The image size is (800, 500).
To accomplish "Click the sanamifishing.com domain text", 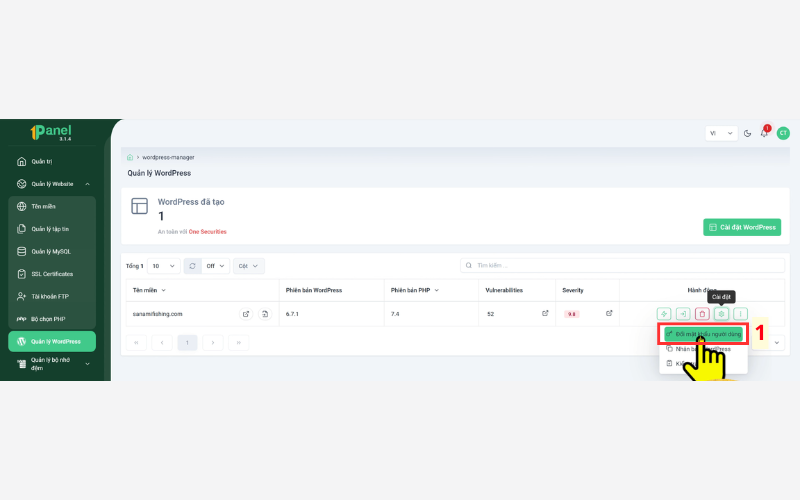I will (x=157, y=314).
